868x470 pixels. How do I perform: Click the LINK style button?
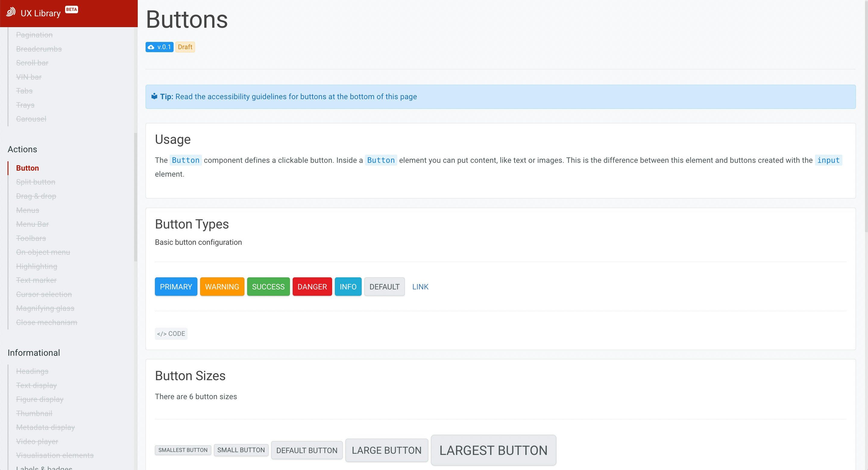pyautogui.click(x=420, y=287)
